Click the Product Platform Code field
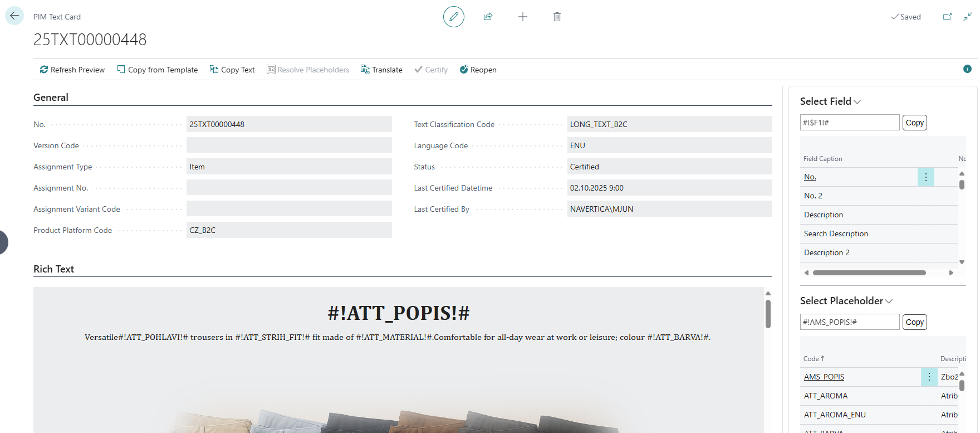 (289, 230)
